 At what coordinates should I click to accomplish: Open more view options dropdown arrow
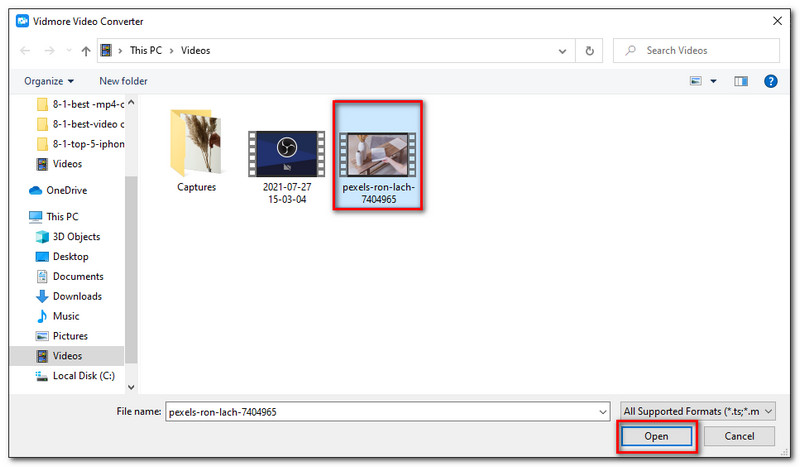click(713, 81)
